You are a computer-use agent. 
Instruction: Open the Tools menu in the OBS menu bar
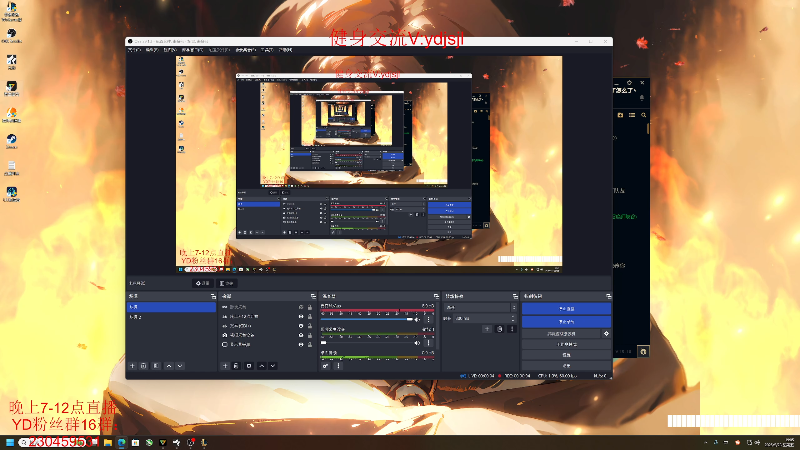click(267, 50)
